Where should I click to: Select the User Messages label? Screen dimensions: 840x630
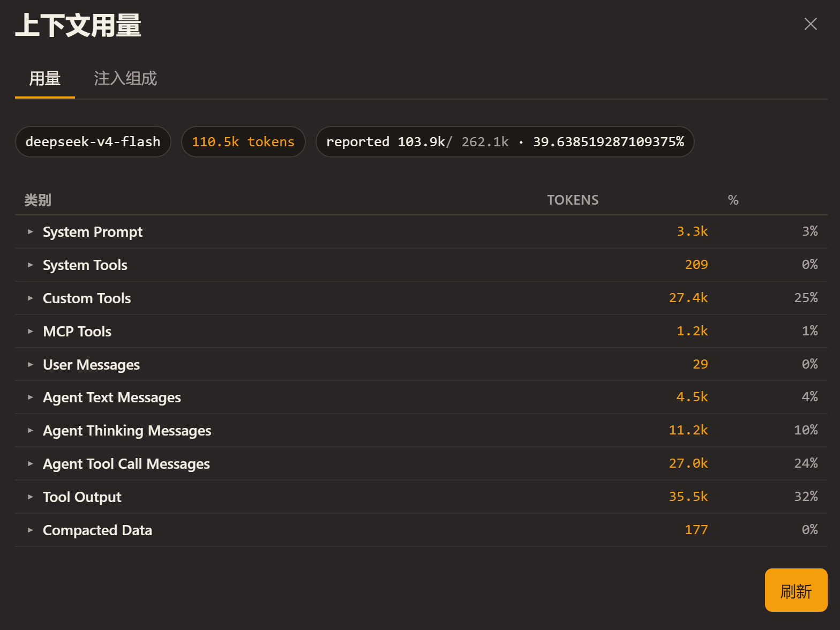tap(91, 365)
